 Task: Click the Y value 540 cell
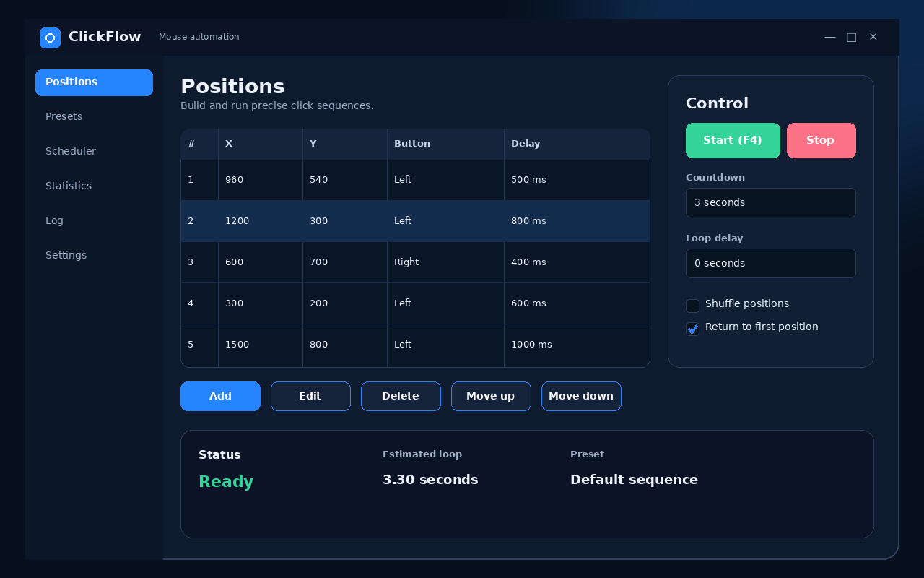coord(345,180)
